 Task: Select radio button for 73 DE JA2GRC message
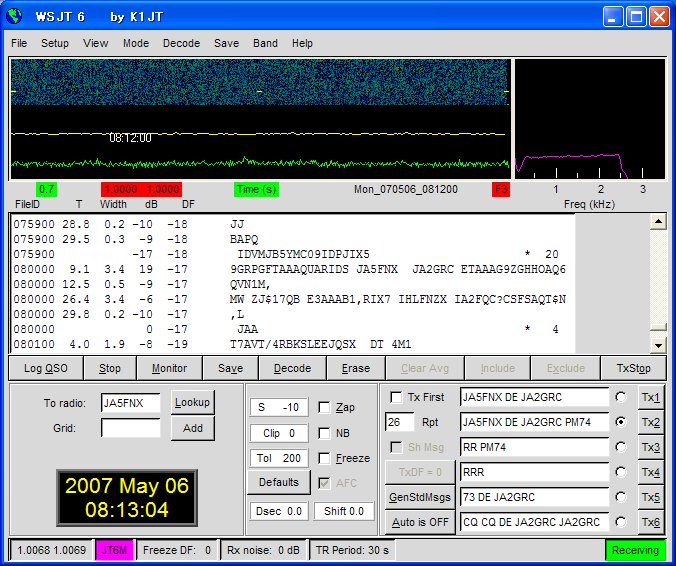pos(620,497)
